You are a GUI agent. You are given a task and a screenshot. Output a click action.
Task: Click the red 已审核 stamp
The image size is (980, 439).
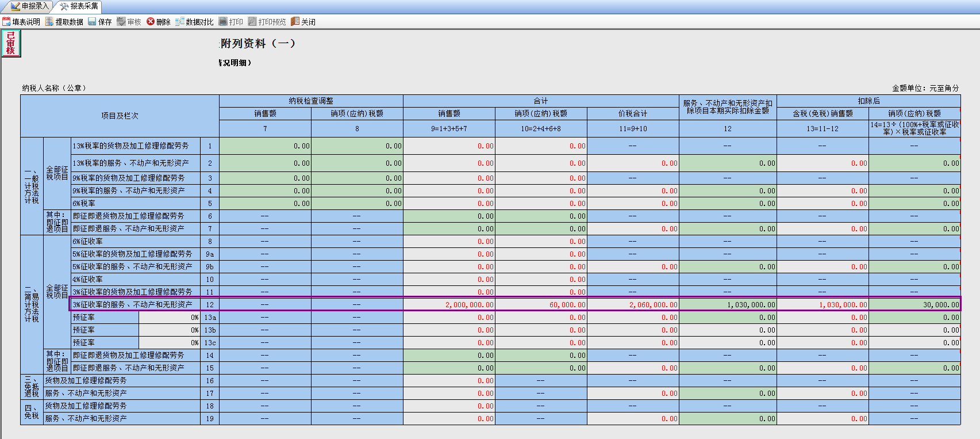(11, 44)
